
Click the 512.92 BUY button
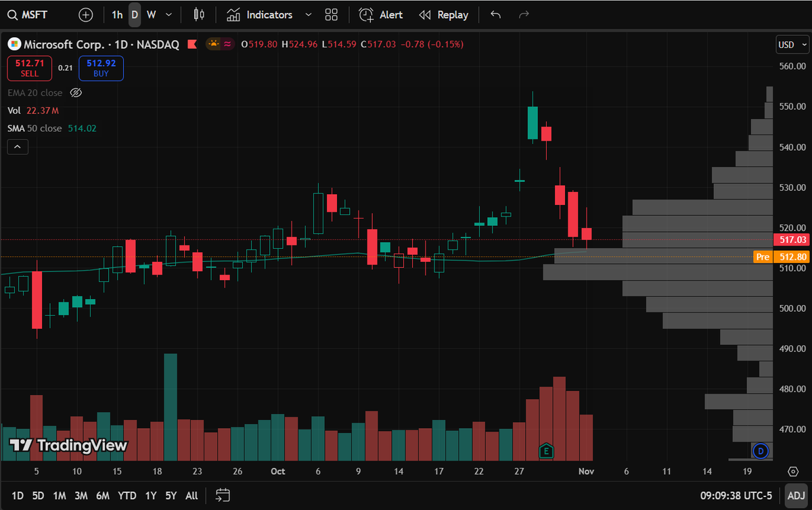pos(101,68)
